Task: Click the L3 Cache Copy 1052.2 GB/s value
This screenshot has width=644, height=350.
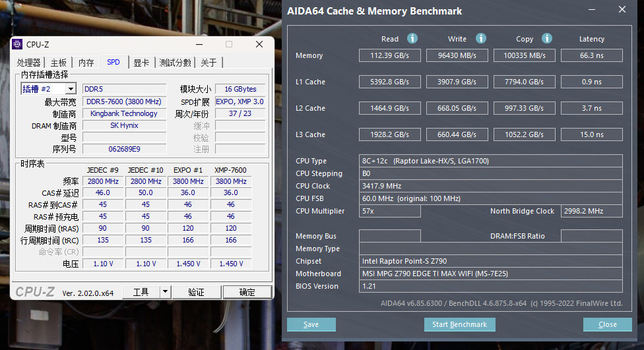Action: coord(525,134)
